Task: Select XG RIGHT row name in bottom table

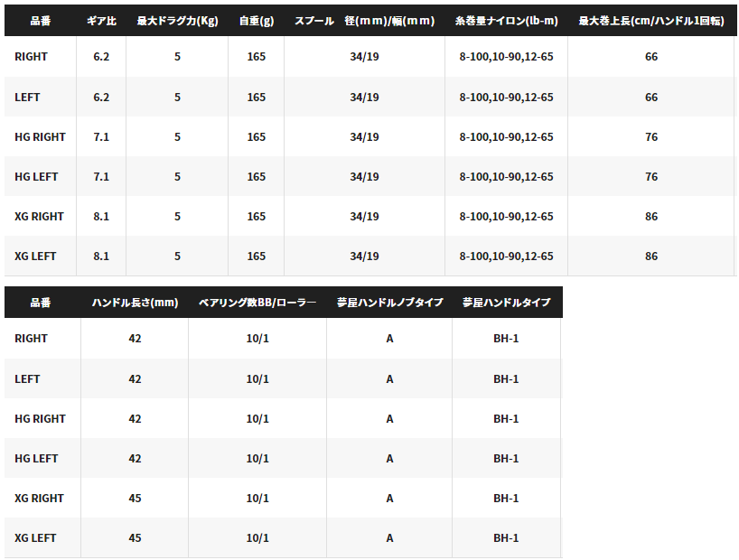Action: [x=39, y=499]
